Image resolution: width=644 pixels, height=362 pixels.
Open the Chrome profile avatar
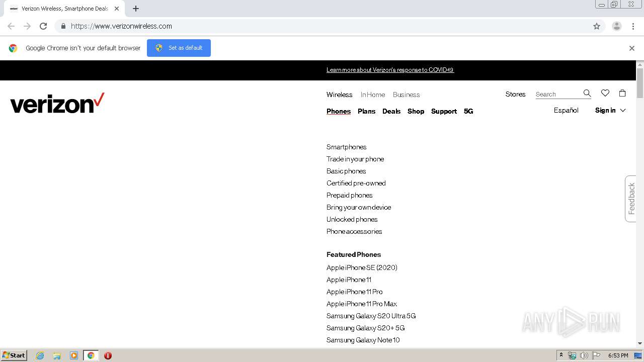(617, 26)
